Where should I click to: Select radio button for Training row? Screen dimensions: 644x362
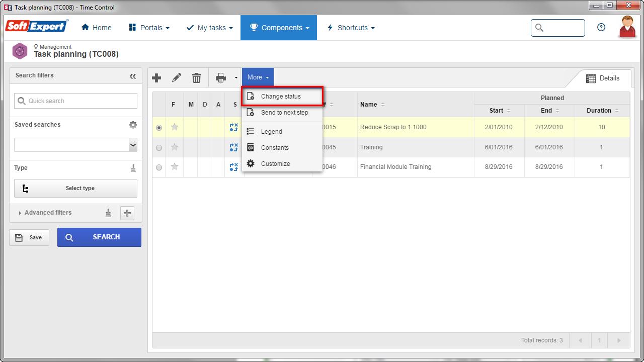[159, 148]
